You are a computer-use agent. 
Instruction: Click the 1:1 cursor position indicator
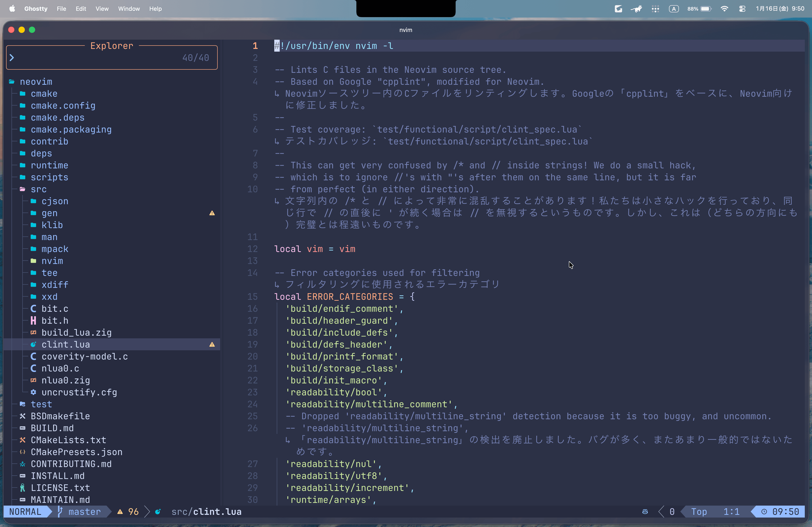click(731, 511)
